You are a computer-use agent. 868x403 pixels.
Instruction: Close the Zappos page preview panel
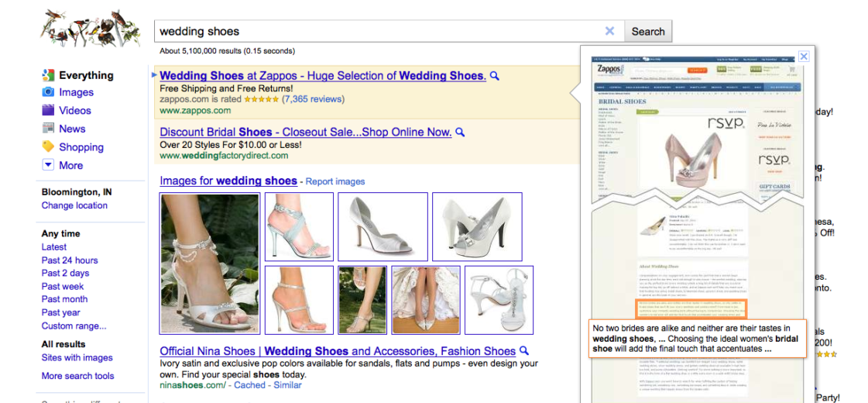tap(804, 56)
